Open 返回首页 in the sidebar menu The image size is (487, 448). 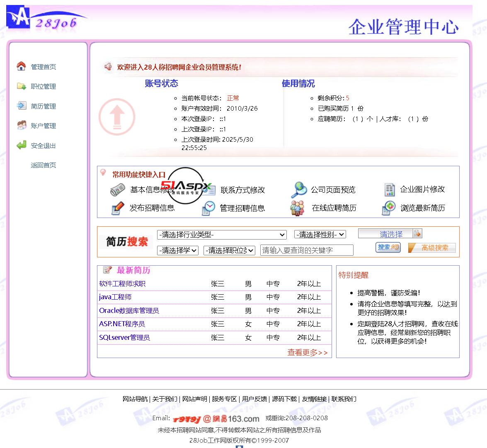point(43,165)
